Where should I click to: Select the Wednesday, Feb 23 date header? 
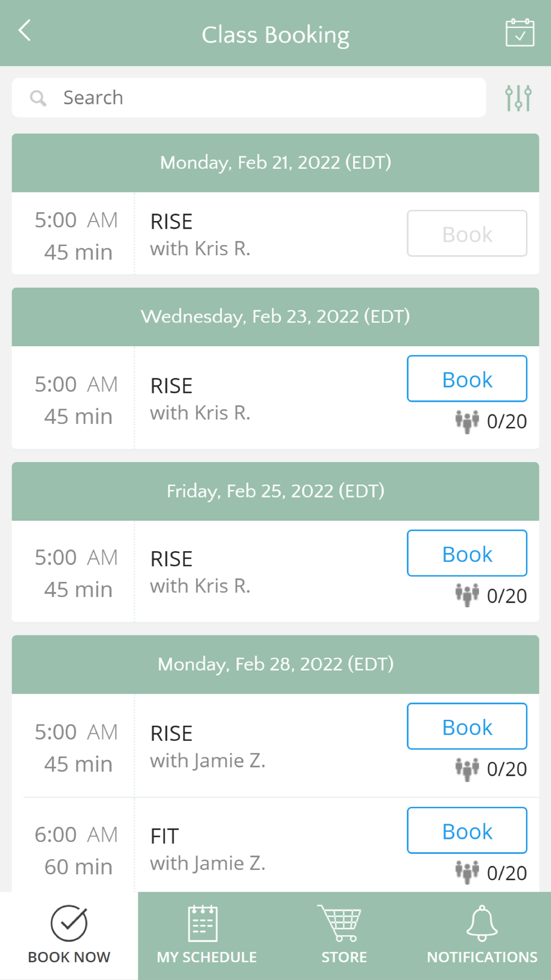pos(275,317)
